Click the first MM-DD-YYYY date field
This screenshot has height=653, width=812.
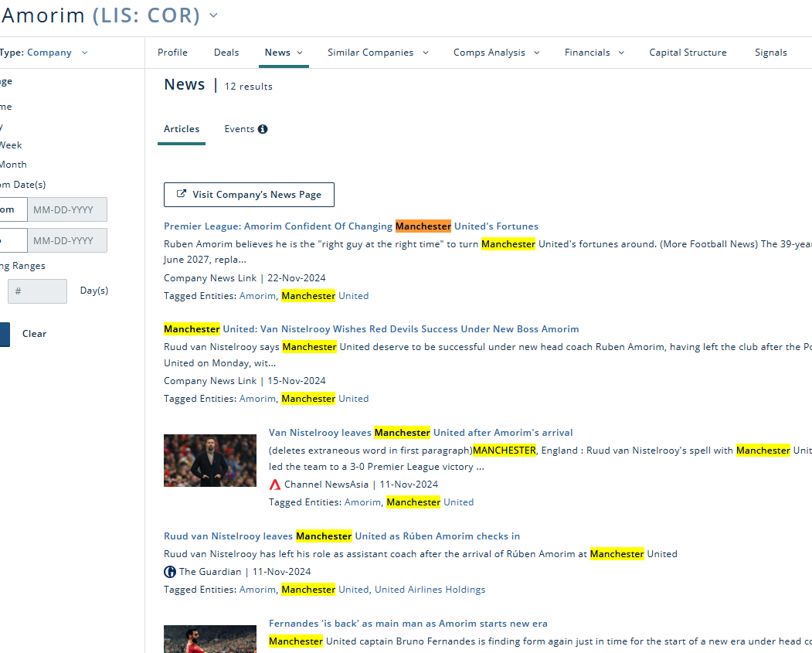[x=67, y=210]
